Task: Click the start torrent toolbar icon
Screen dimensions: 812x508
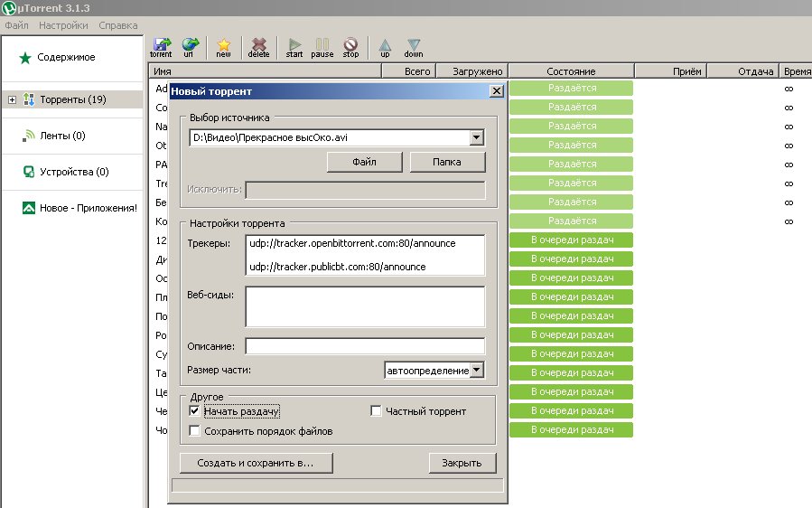Action: (294, 47)
